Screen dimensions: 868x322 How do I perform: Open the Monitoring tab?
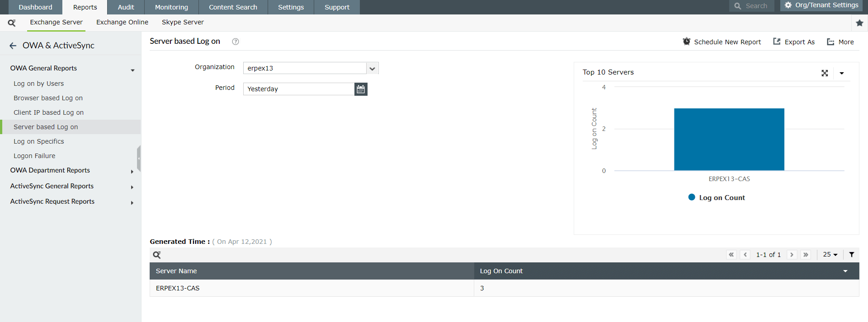coord(171,7)
